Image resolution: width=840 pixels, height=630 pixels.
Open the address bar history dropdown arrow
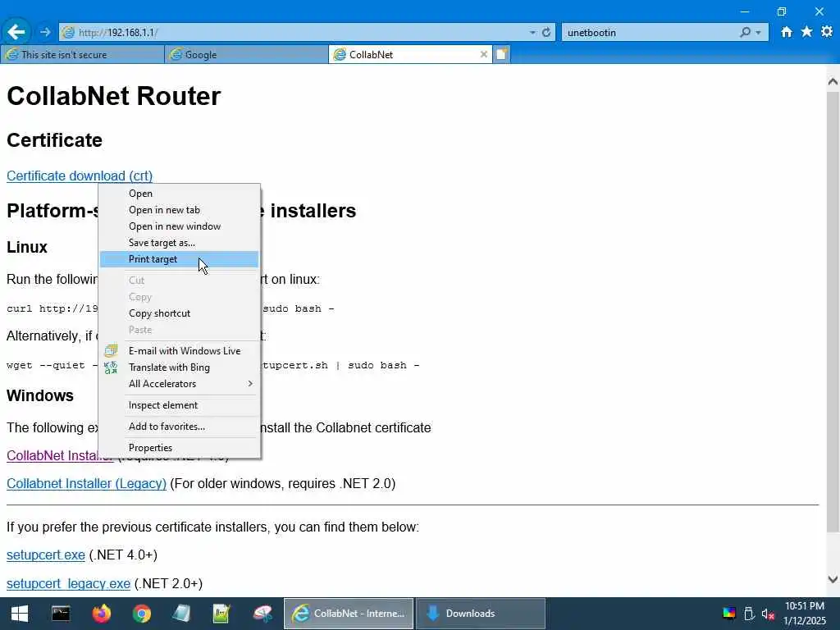coord(532,33)
